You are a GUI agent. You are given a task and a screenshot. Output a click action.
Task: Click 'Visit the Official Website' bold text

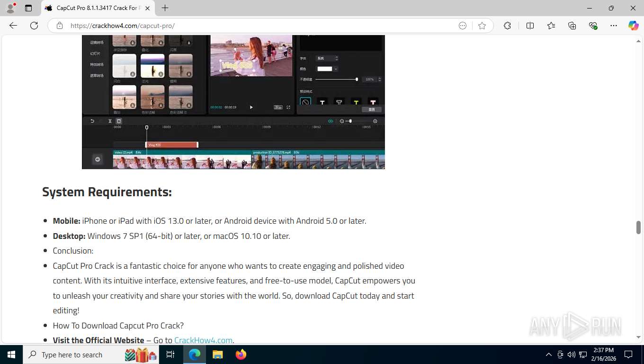pos(98,340)
